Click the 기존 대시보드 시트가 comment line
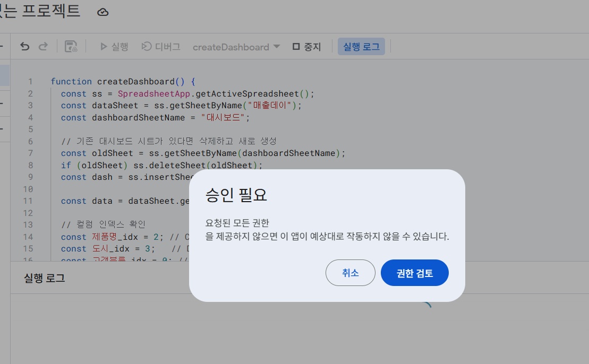The width and height of the screenshot is (589, 364). pyautogui.click(x=169, y=141)
